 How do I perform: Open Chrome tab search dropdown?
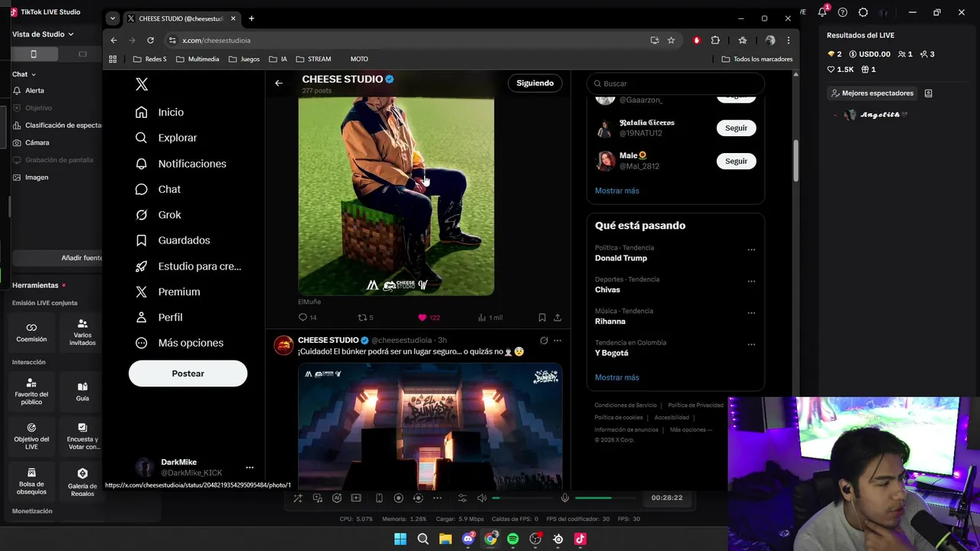[x=113, y=18]
